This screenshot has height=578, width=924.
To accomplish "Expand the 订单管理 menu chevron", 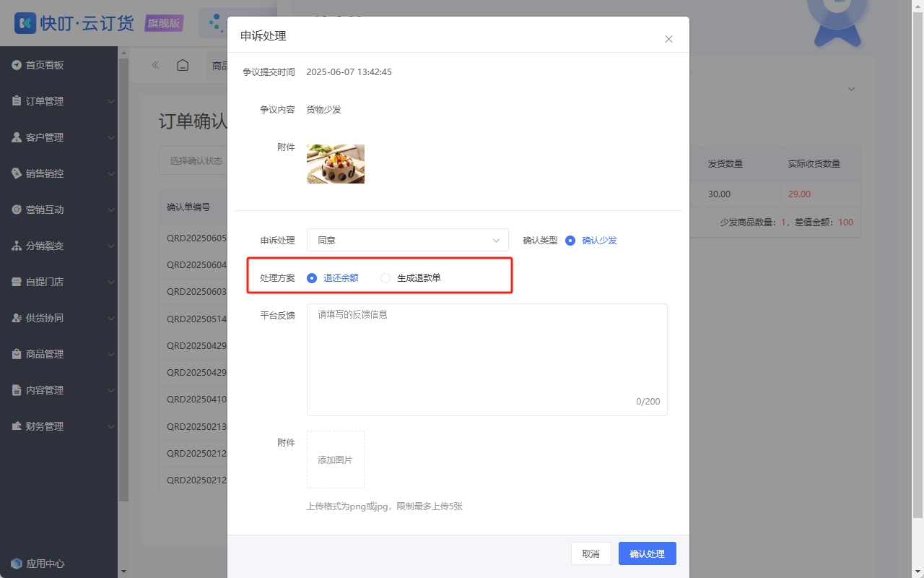I will (x=111, y=102).
